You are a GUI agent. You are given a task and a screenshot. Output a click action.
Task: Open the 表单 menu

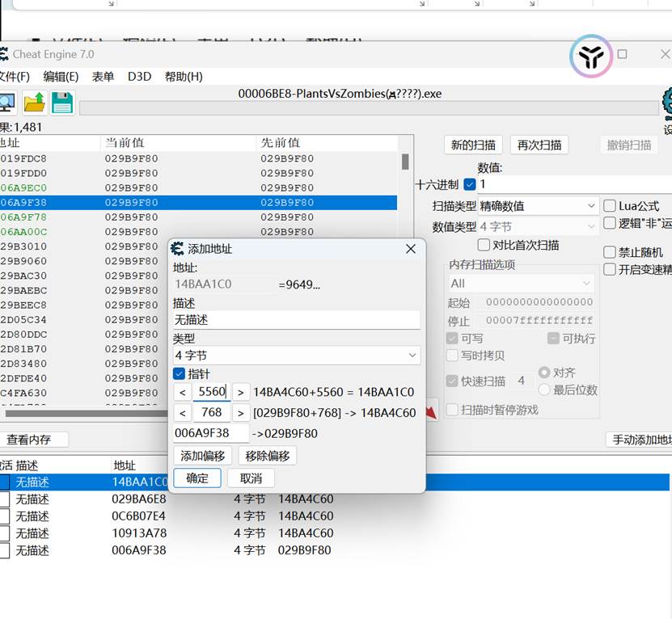[x=103, y=77]
